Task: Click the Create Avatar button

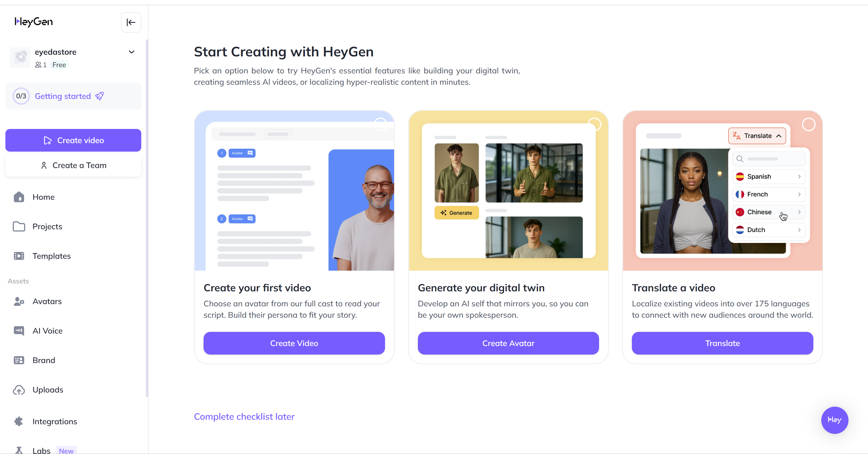Action: (x=508, y=343)
